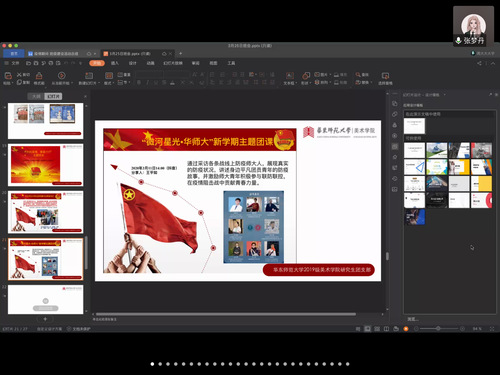Click the horizontal scrollbar below the slide
The height and width of the screenshot is (375, 500).
click(x=226, y=314)
